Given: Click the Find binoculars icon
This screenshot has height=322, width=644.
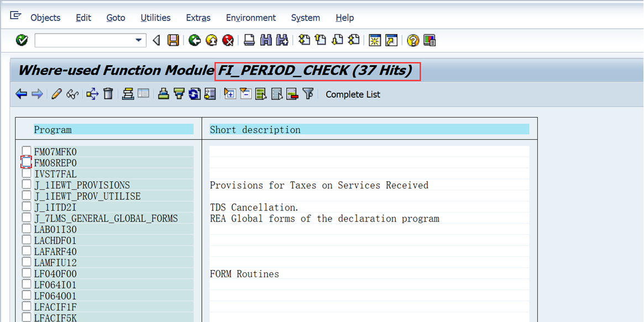Looking at the screenshot, I should point(266,40).
